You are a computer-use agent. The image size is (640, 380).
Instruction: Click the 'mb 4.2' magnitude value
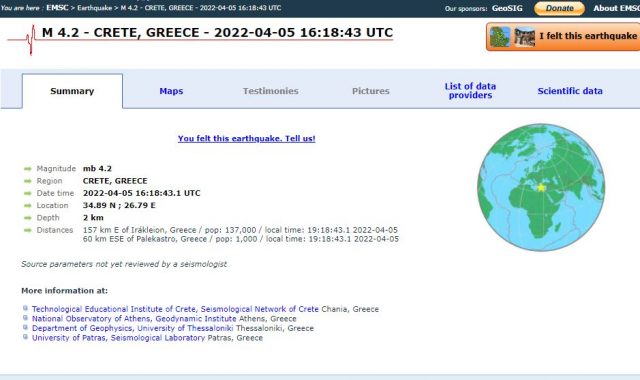(x=97, y=169)
